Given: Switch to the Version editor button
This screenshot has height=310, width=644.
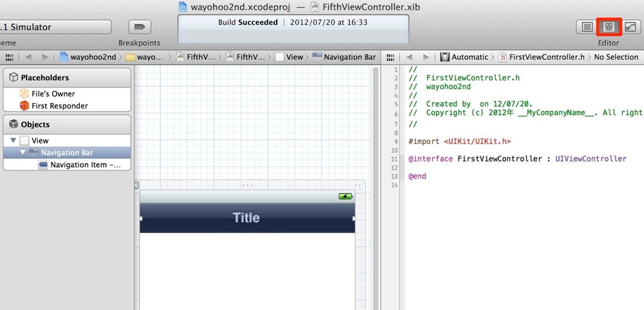Looking at the screenshot, I should 630,27.
